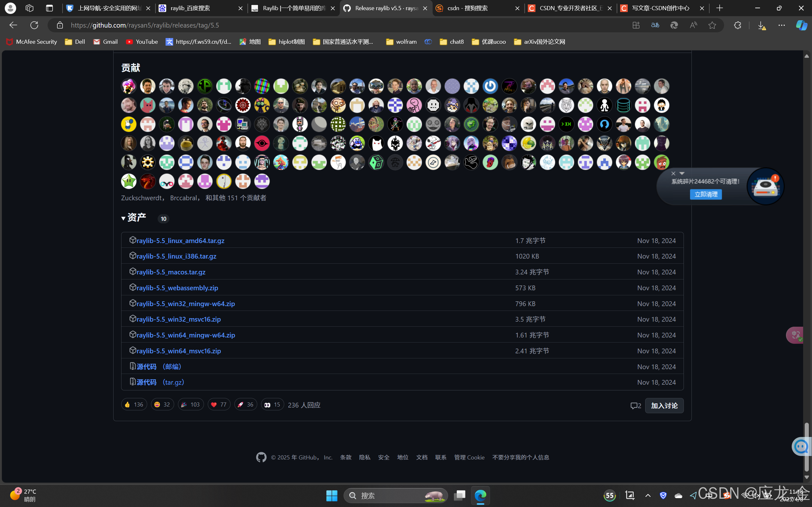
Task: Collapse the 资产 assets section triangle
Action: click(123, 219)
